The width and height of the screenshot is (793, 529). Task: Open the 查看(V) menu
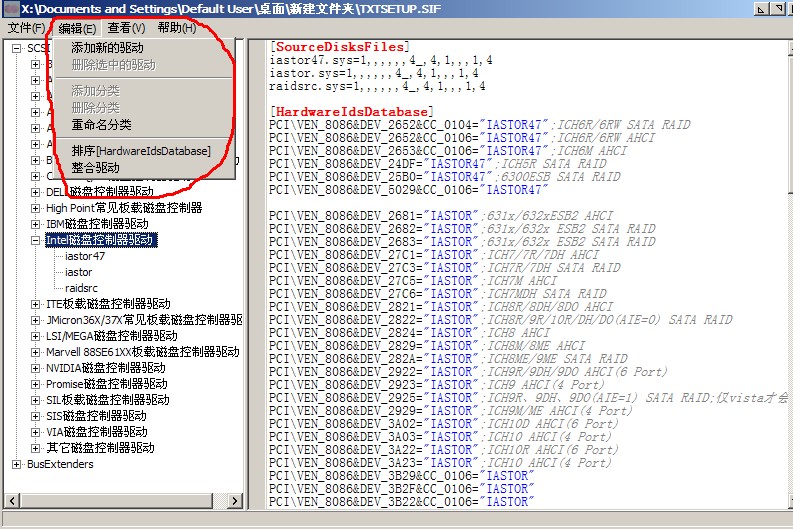pos(126,28)
